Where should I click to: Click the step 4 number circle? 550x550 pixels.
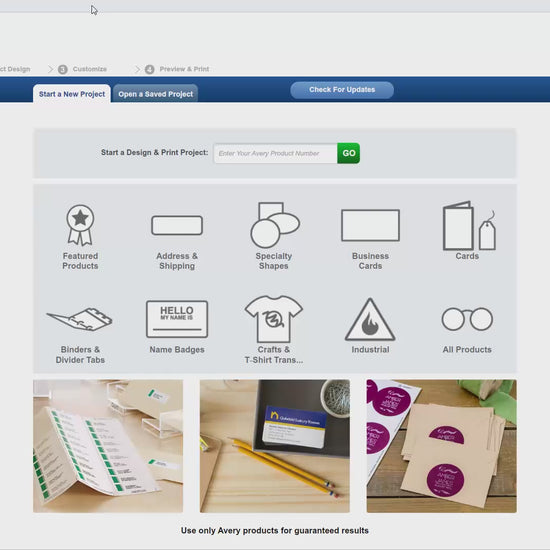(150, 69)
